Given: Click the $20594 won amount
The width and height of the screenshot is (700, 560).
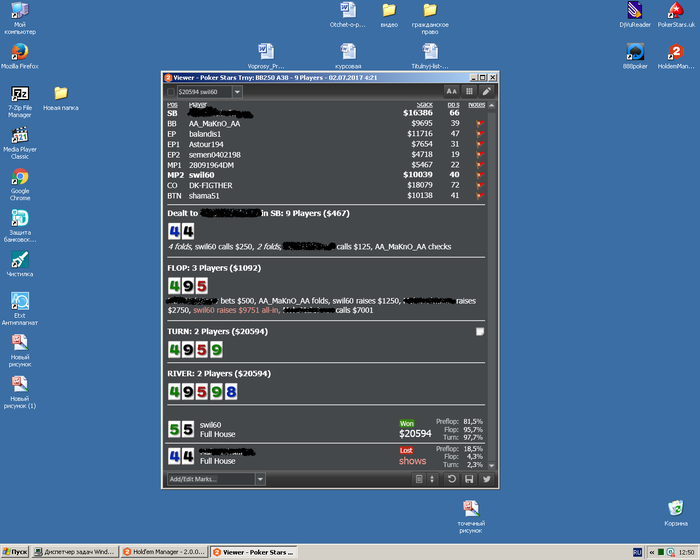Looking at the screenshot, I should (x=415, y=434).
